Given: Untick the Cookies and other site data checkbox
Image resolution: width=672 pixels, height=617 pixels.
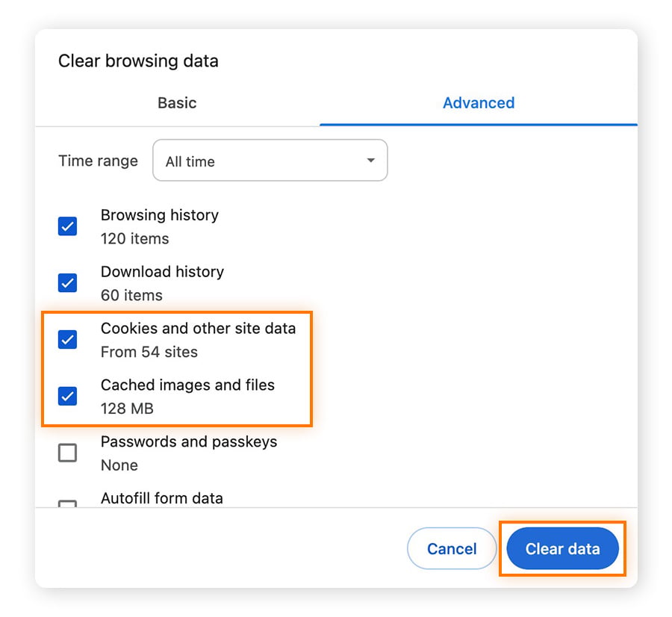Looking at the screenshot, I should [67, 340].
